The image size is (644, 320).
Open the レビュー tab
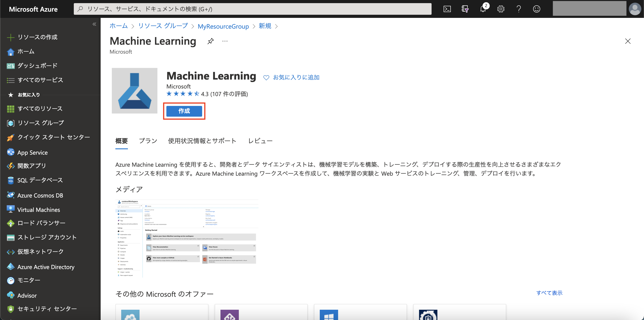point(260,141)
